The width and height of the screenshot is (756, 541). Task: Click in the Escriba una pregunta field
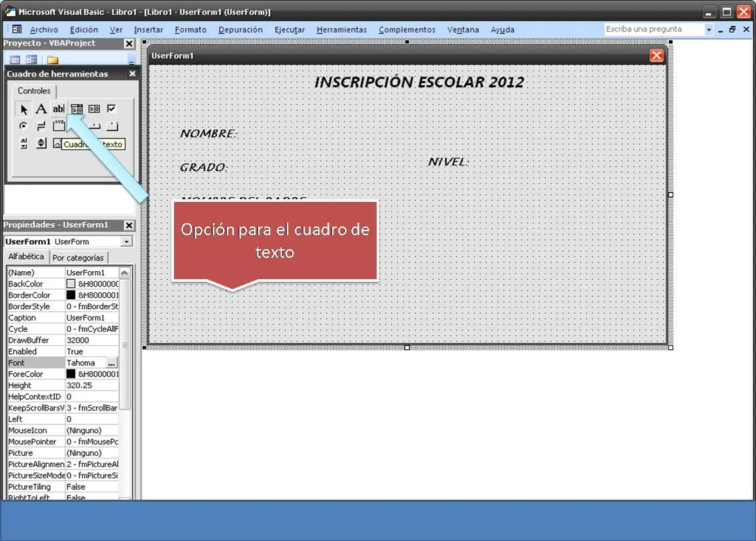point(654,29)
